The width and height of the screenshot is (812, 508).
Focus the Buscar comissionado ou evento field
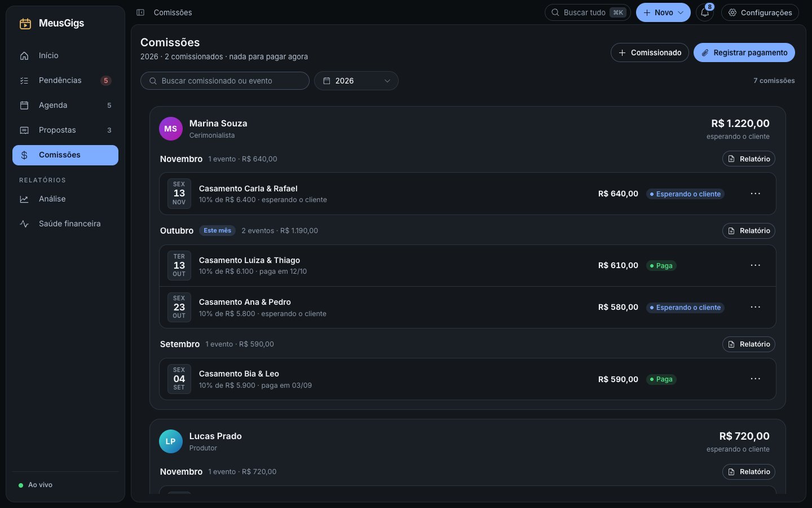(x=225, y=81)
